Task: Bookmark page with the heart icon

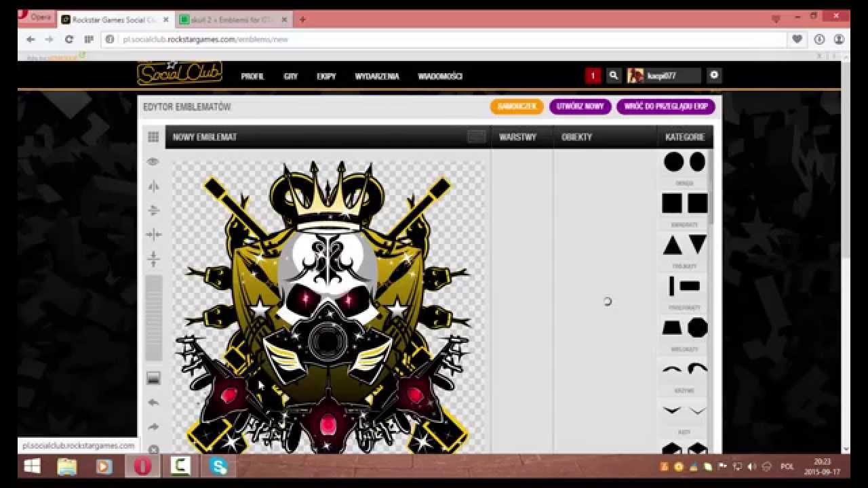Action: (x=797, y=39)
